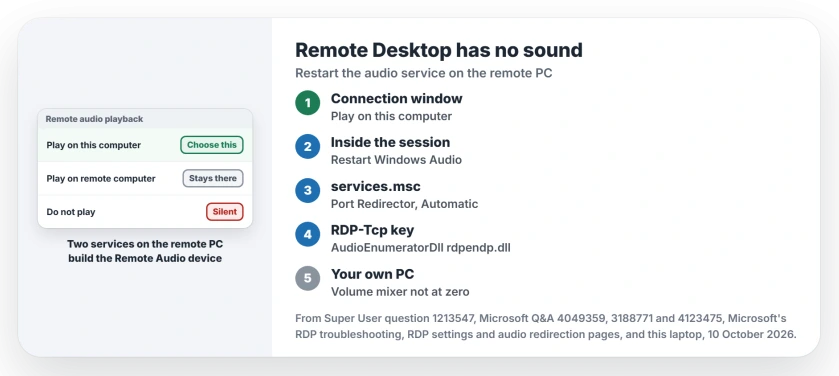Click "Play on this computer" under Connection window
The image size is (839, 376).
click(x=391, y=116)
